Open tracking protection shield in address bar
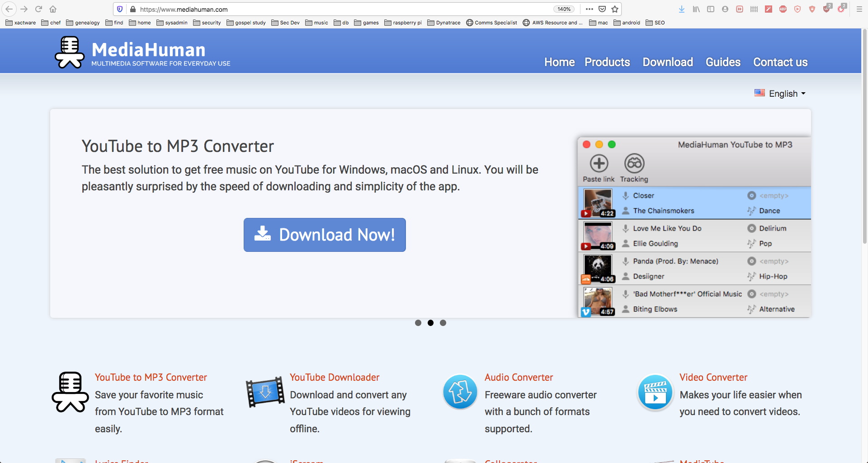 coord(120,9)
